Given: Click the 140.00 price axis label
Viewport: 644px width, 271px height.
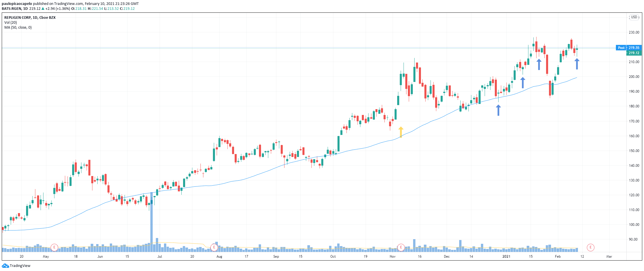Looking at the screenshot, I should pos(634,166).
